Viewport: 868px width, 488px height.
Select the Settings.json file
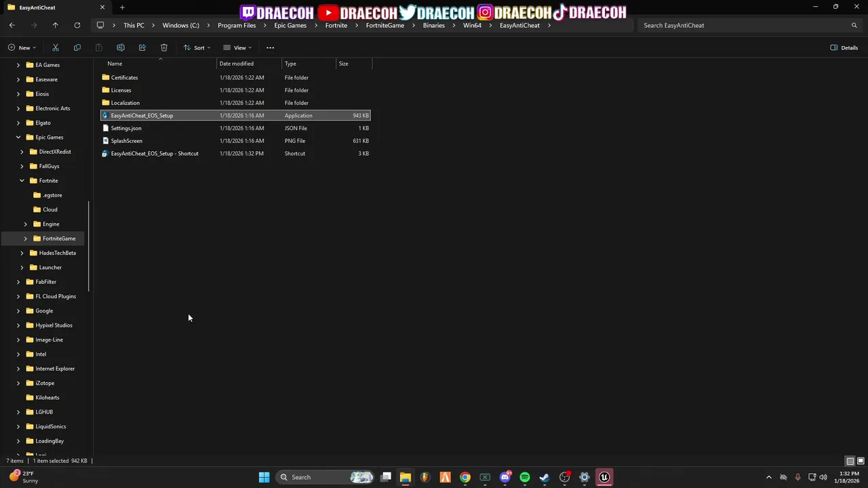tap(235, 128)
